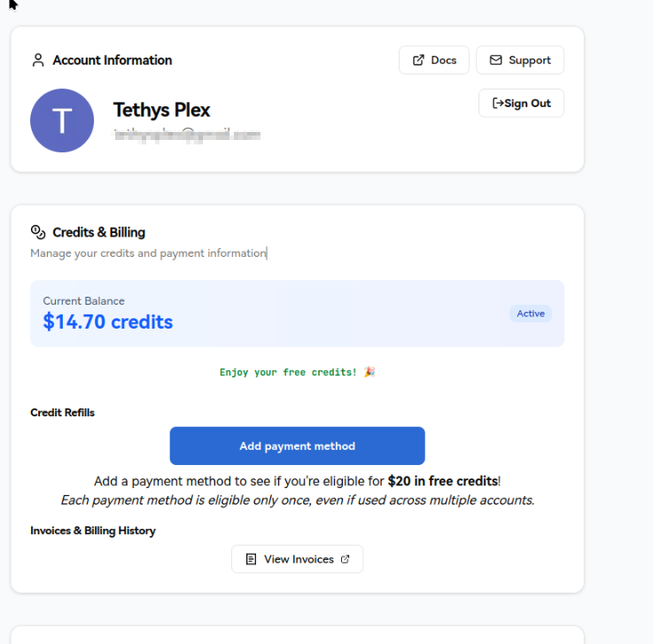Click the Credit Refills heading
Image resolution: width=653 pixels, height=644 pixels.
(x=62, y=413)
